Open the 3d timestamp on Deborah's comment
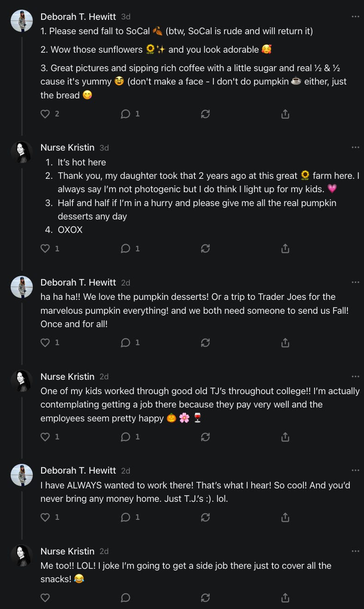Image resolution: width=364 pixels, height=609 pixels. 126,17
